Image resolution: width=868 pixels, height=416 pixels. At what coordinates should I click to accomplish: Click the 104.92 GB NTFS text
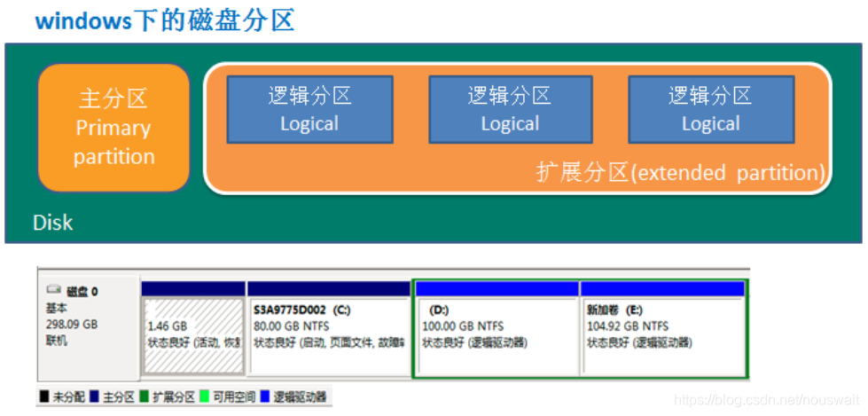627,326
